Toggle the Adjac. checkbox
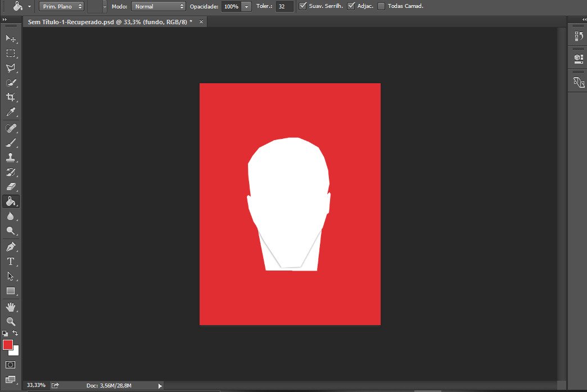Image resolution: width=587 pixels, height=392 pixels. [x=351, y=6]
